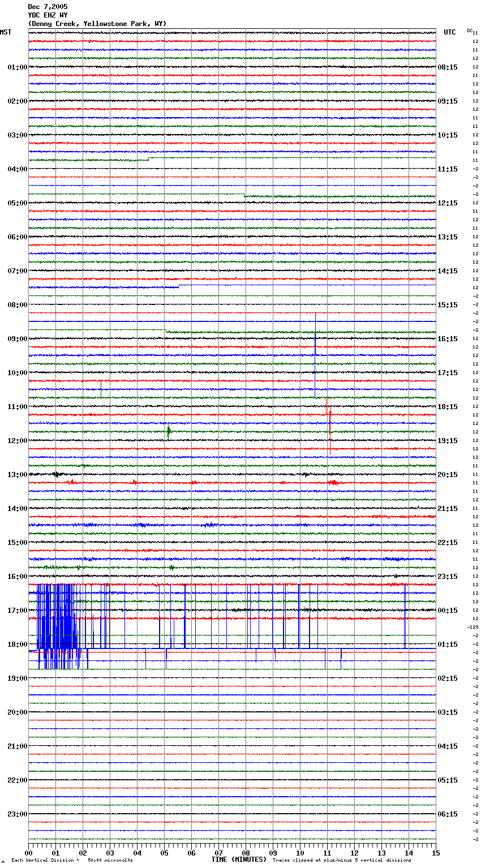Click the 23:15 UTC time label
The image size is (481, 868).
point(448,577)
